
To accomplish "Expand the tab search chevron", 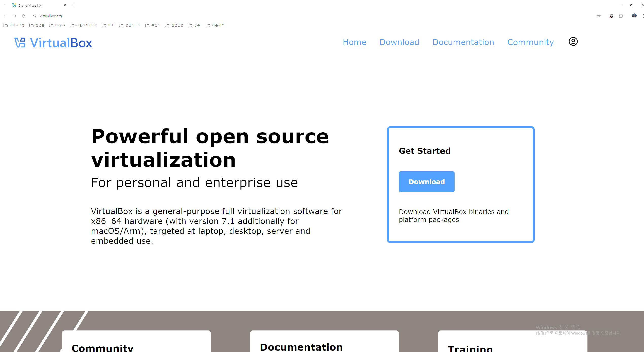I will pos(5,5).
